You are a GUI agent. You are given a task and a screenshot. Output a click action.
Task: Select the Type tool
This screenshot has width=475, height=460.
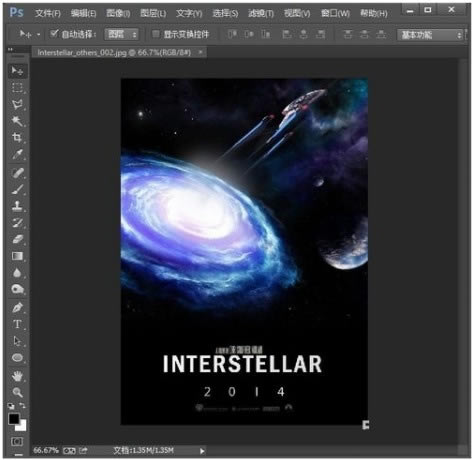(17, 324)
